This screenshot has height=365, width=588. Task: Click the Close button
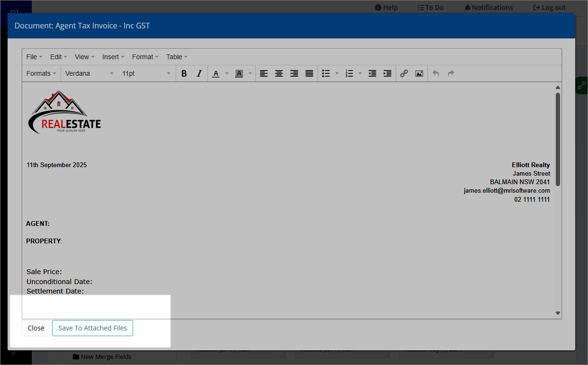coord(36,328)
